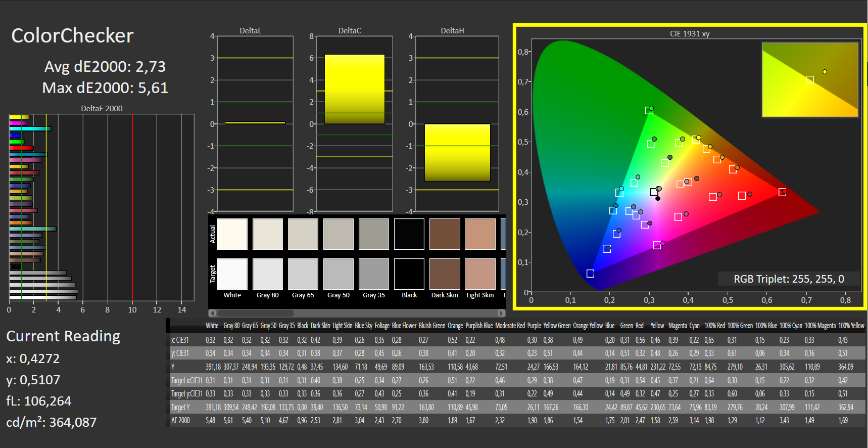Click the 'cd/m²: 364,087' reading value
868x448 pixels.
pos(52,422)
